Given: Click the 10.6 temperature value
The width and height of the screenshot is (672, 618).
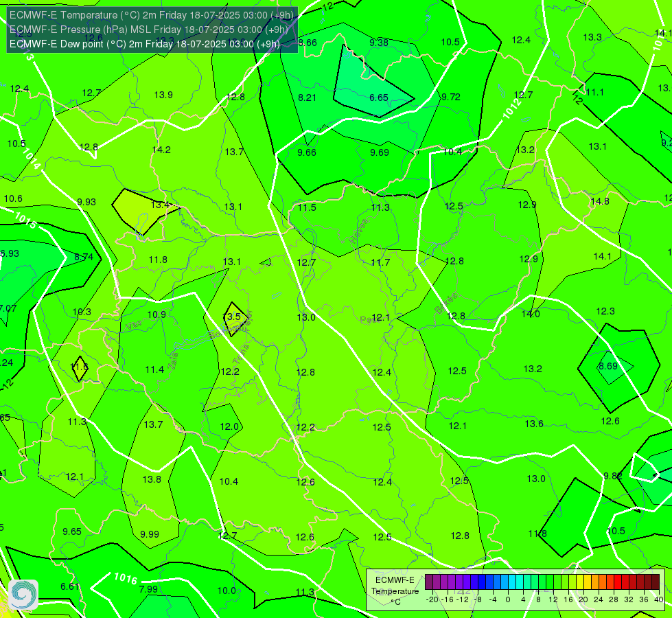Looking at the screenshot, I should [x=13, y=198].
